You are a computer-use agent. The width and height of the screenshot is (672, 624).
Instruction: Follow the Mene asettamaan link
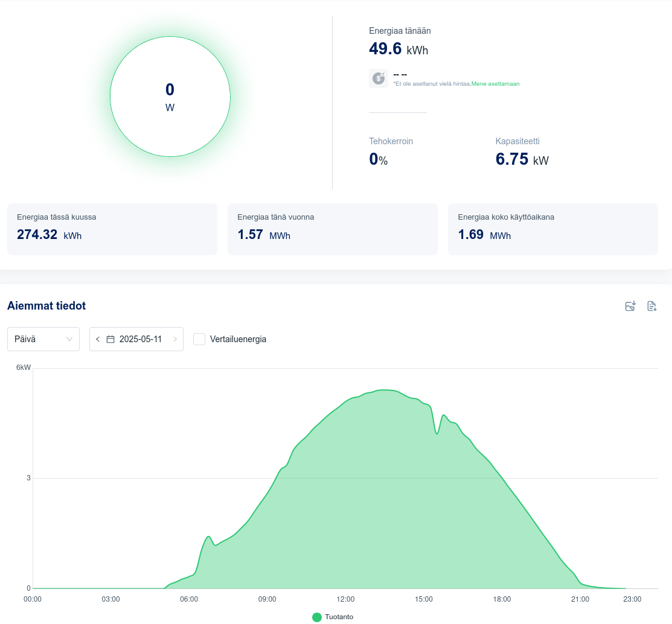(x=495, y=84)
